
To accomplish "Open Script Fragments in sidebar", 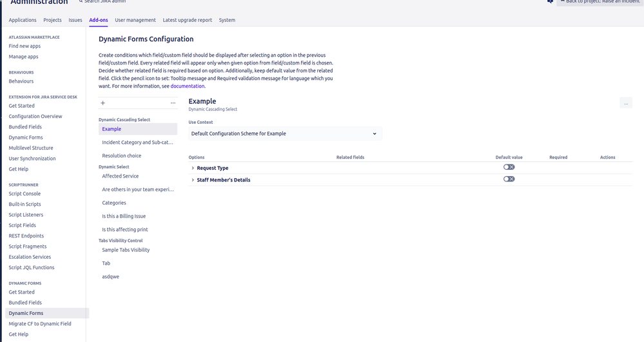I will [28, 246].
